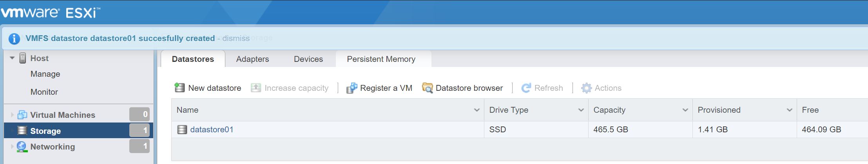Click the Register a VM label
868x164 pixels.
[386, 88]
